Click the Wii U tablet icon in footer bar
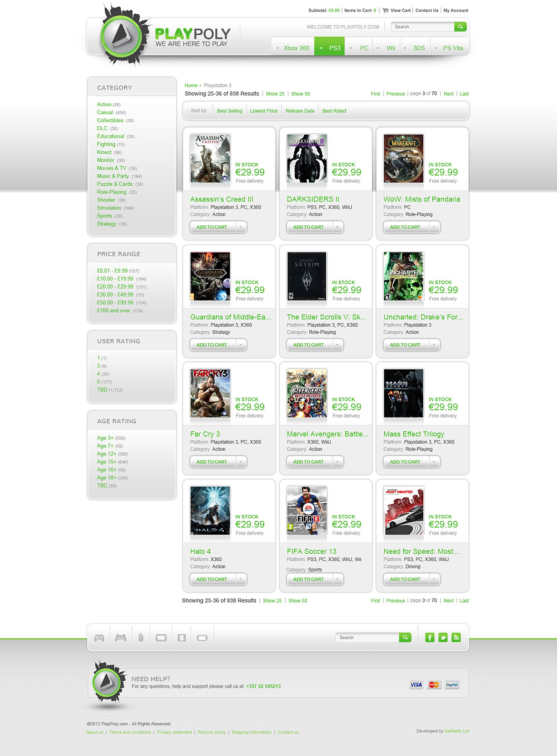This screenshot has height=756, width=557. 161,638
